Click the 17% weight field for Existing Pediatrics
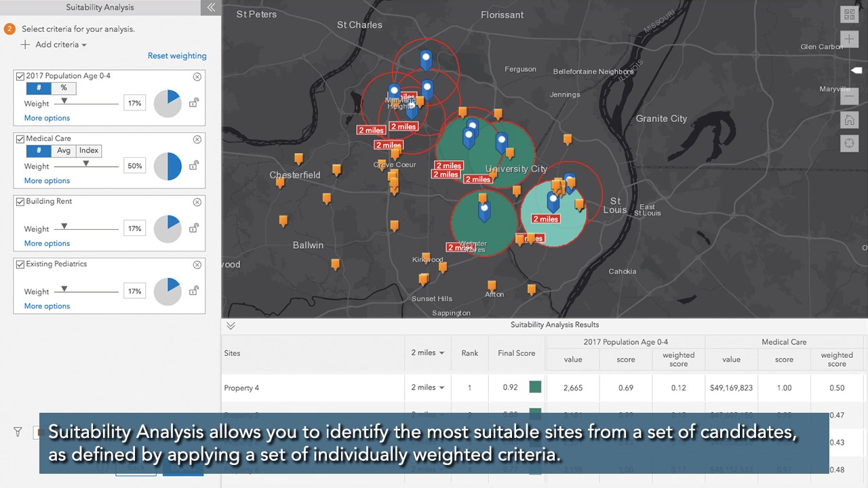This screenshot has width=868, height=488. pyautogui.click(x=134, y=291)
